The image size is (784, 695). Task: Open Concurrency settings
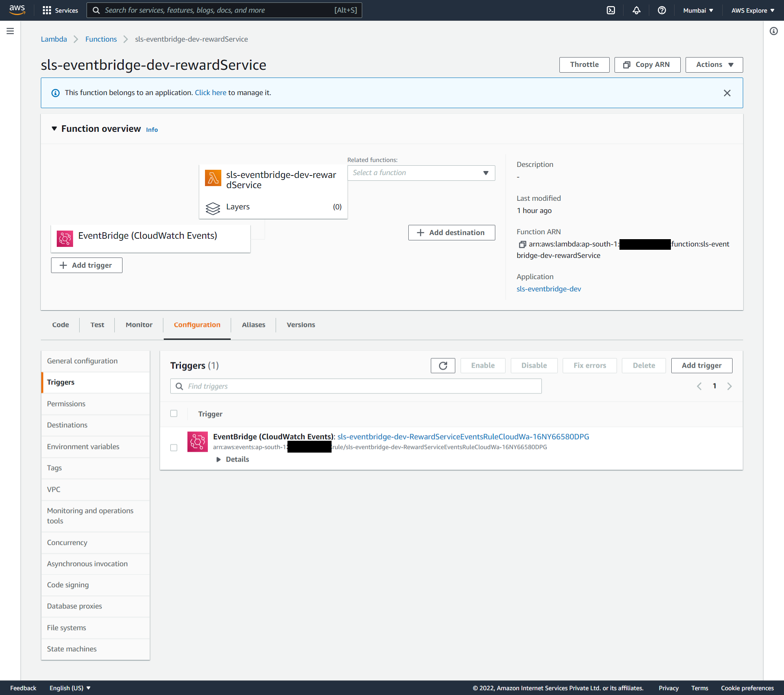tap(96, 543)
